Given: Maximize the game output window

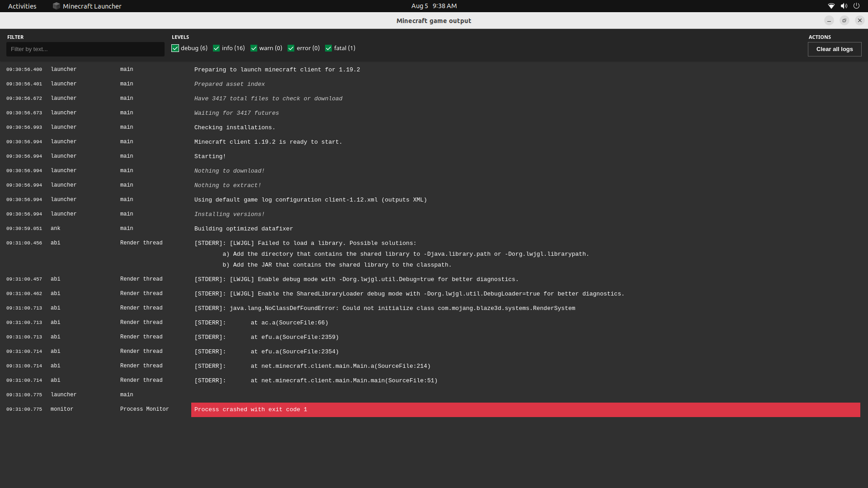Looking at the screenshot, I should (844, 20).
